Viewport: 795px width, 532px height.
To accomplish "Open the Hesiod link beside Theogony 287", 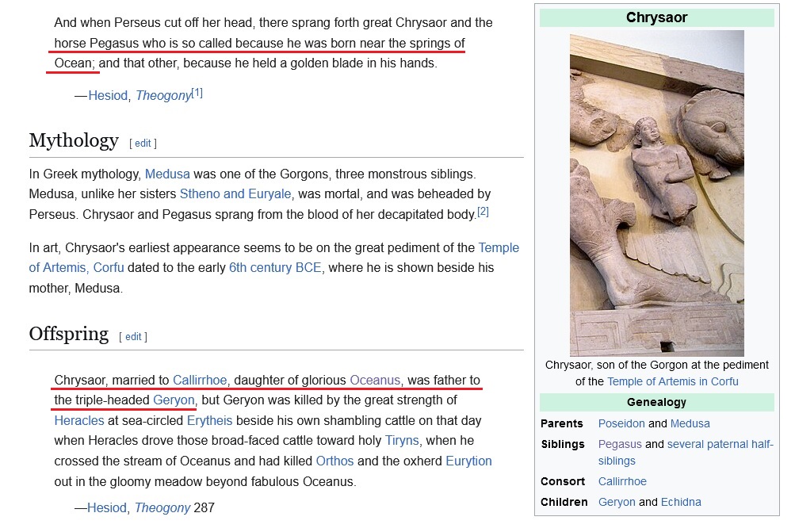I will pos(107,507).
